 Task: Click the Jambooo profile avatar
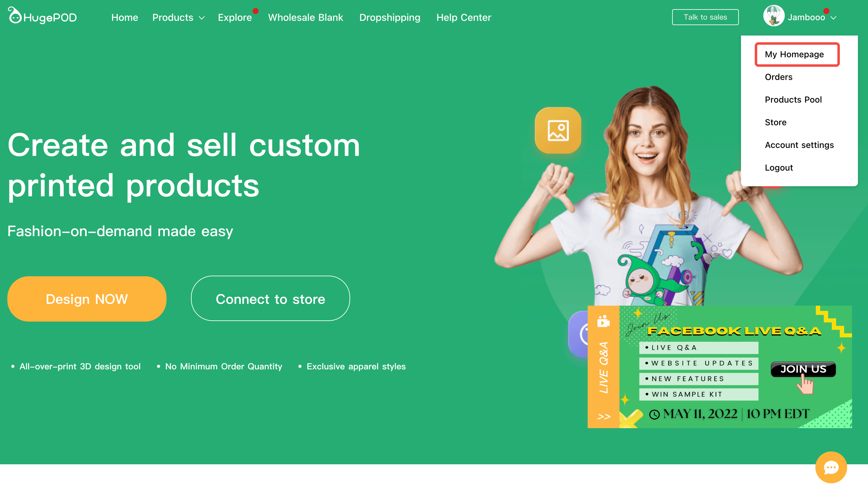[773, 16]
